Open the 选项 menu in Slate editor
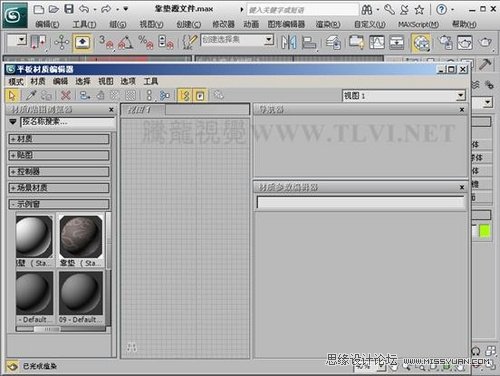Image resolution: width=500 pixels, height=376 pixels. [128, 81]
